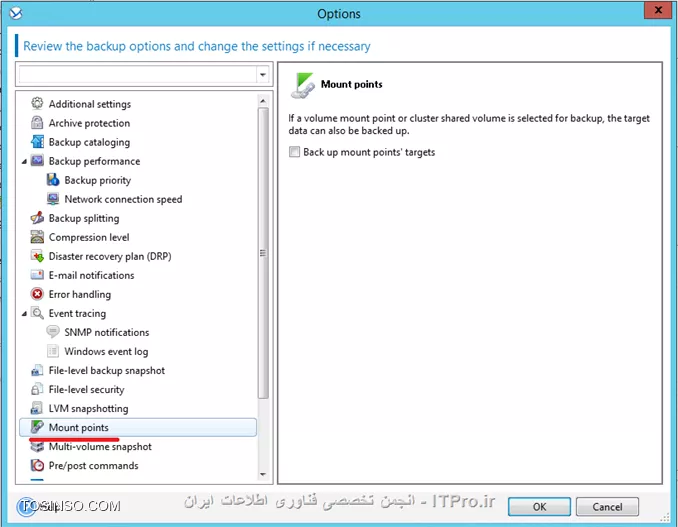Click the Archive protection lock icon
Viewport: 678px width, 527px height.
37,122
